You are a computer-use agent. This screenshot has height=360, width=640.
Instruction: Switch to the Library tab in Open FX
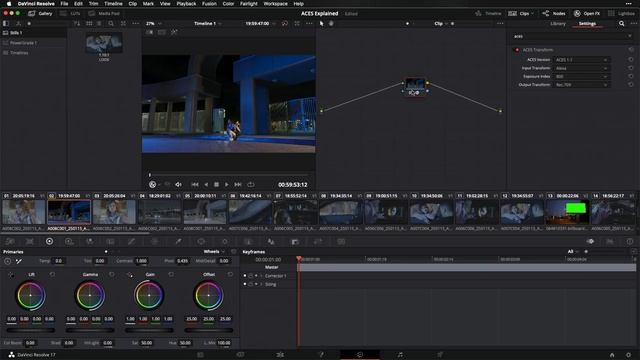click(558, 24)
